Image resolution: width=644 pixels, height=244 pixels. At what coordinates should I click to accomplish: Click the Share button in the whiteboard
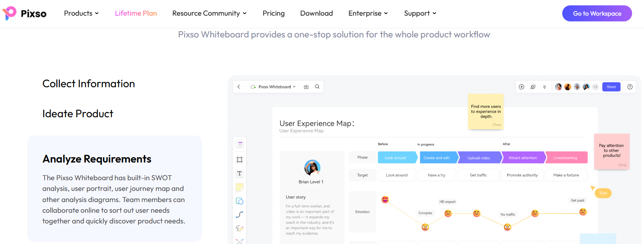(611, 87)
